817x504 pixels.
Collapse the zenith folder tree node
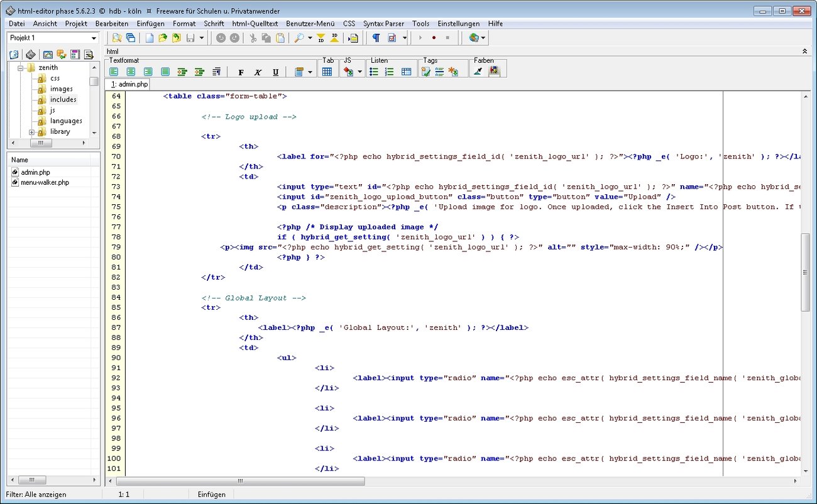click(20, 68)
